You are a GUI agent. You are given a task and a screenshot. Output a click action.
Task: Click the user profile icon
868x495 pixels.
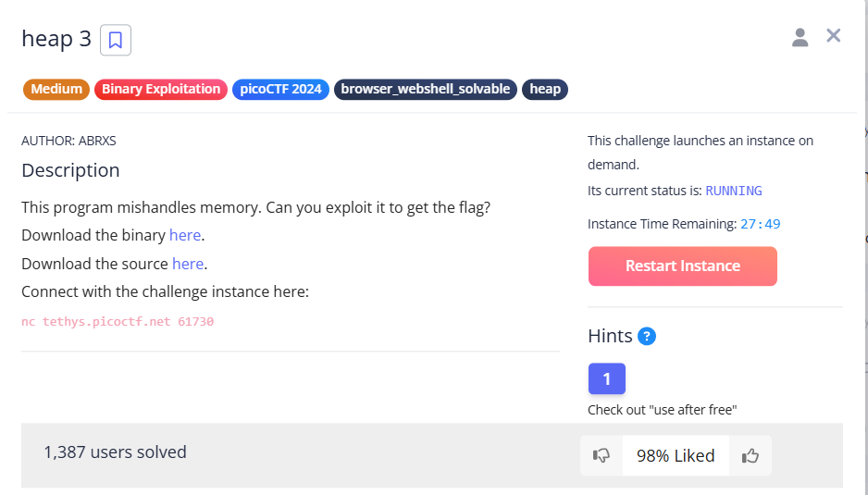tap(800, 37)
